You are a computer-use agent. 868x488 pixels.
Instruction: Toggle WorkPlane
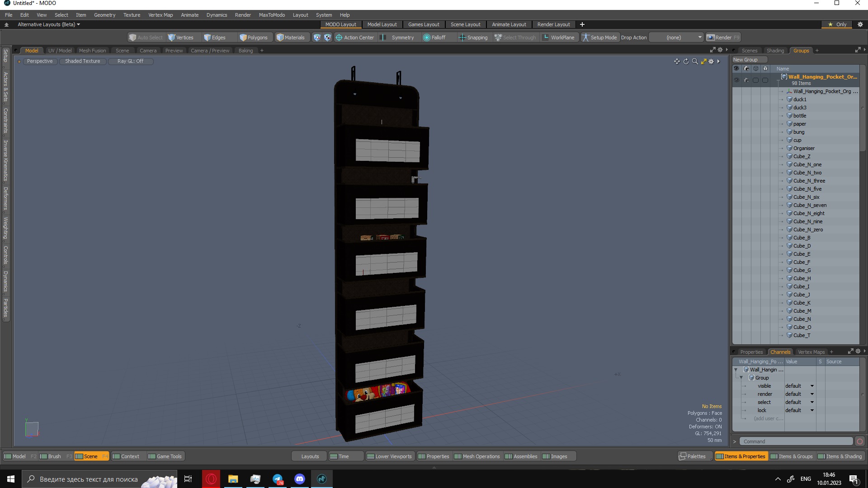(559, 38)
